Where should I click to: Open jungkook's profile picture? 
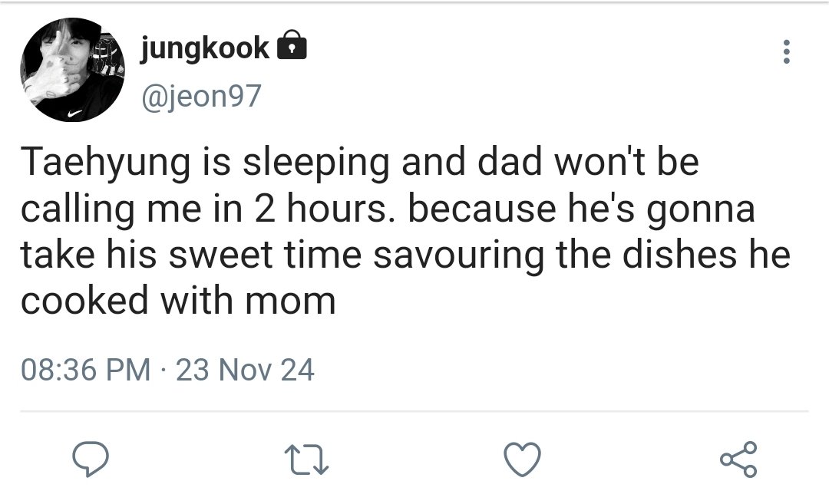pos(72,69)
